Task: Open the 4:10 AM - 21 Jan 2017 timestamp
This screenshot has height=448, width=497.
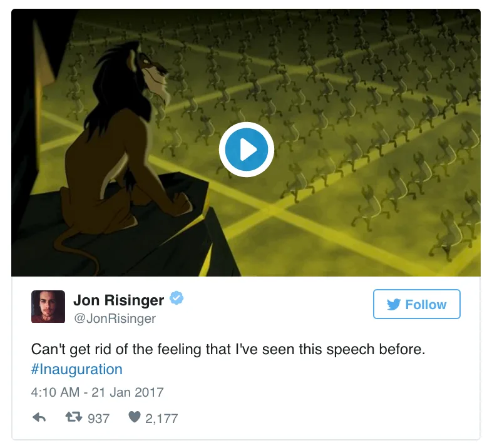Action: pos(97,392)
